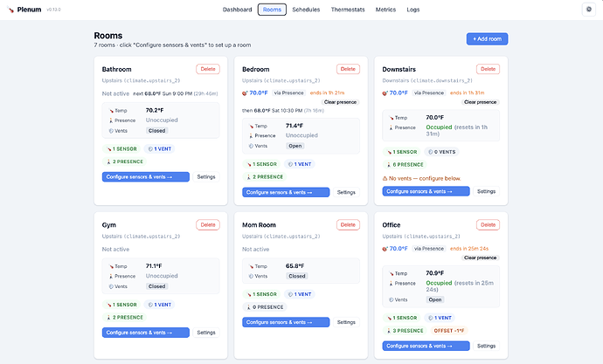This screenshot has height=364, width=603.
Task: Click the Plenum logo icon
Action: (10, 10)
